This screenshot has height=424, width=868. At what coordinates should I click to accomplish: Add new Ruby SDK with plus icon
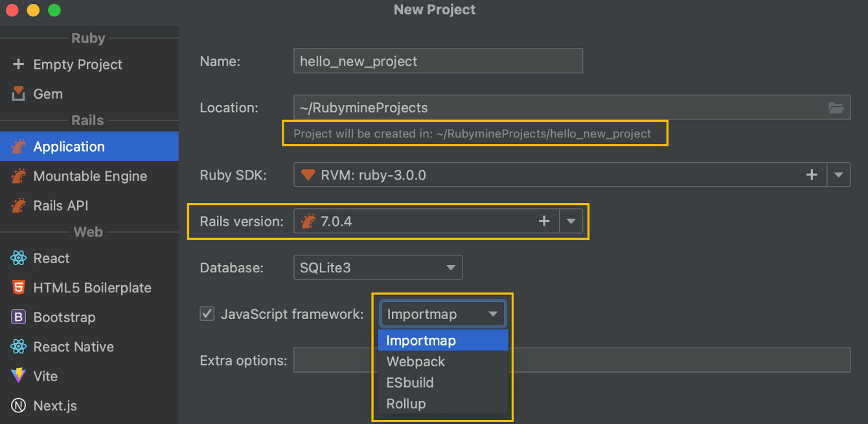point(812,174)
